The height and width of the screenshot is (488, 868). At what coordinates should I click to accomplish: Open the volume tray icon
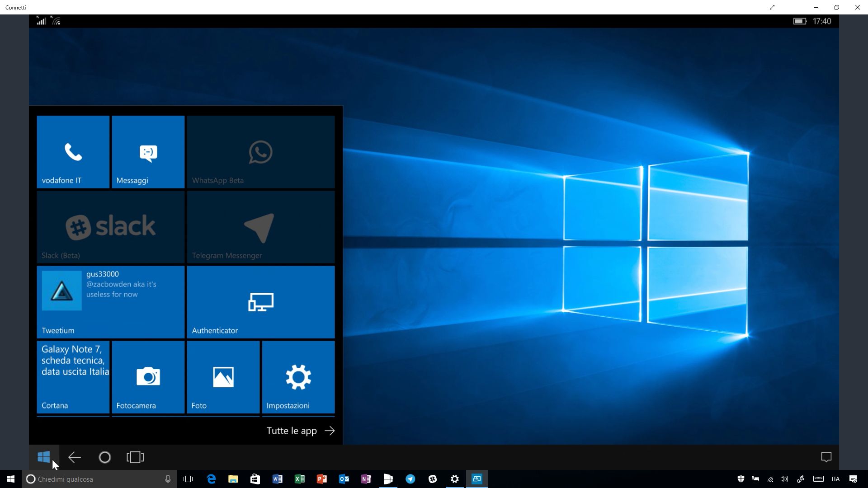[784, 479]
